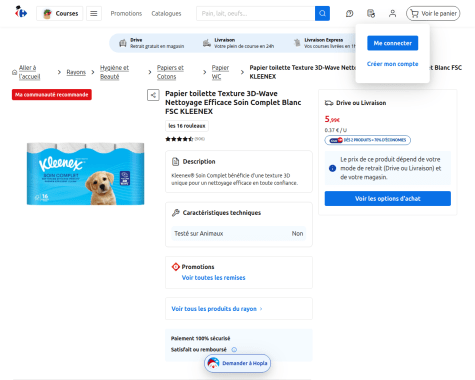Click the Carrefour logo

tap(21, 12)
